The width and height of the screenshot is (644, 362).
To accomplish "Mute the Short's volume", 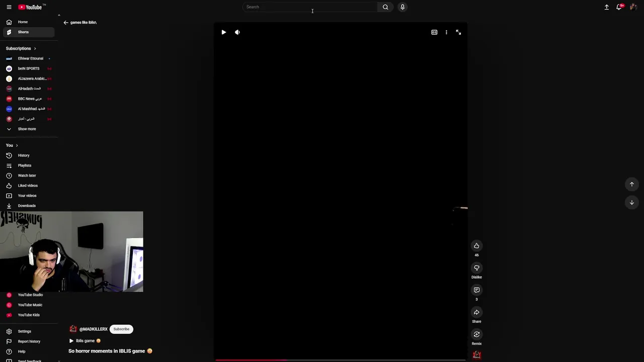I will click(x=237, y=32).
